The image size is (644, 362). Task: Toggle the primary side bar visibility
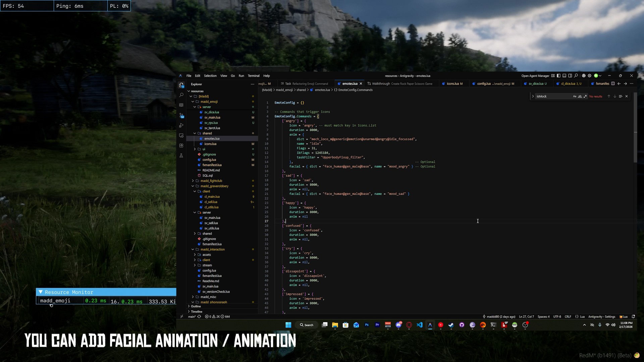pos(558,76)
